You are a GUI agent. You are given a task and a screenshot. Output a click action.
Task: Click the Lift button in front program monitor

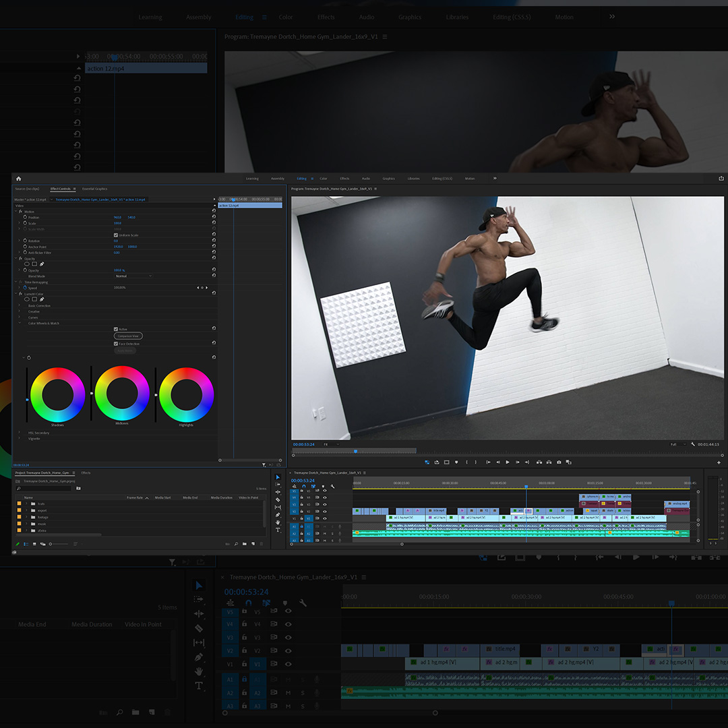539,462
